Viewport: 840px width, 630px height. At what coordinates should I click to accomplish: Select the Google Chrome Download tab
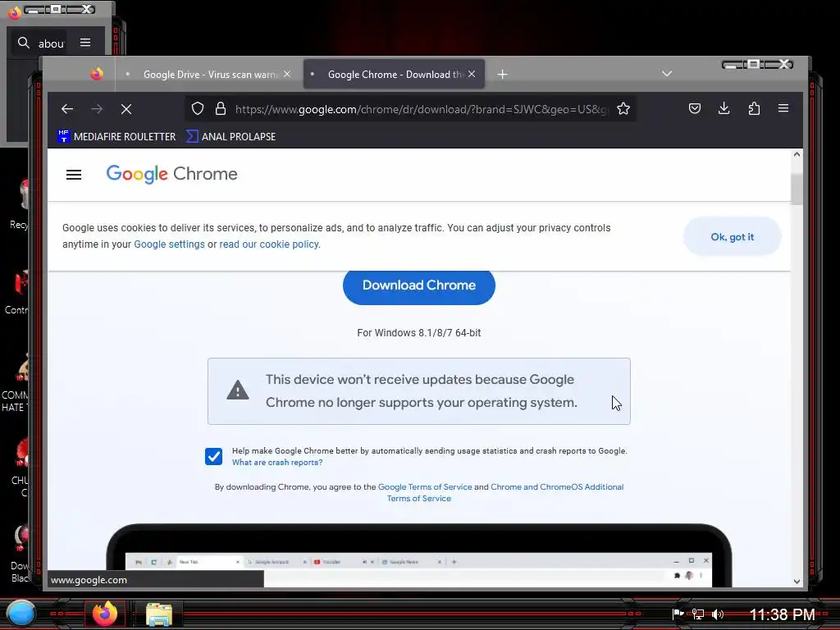pos(395,75)
